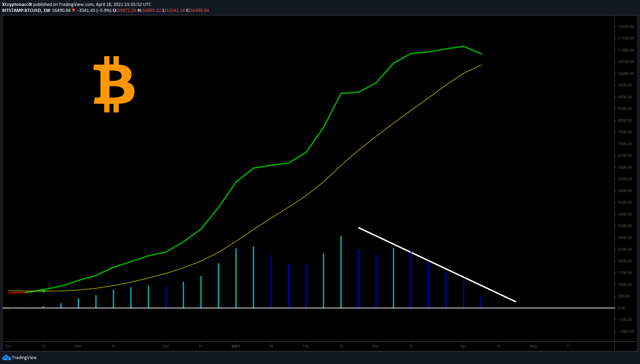Click the white descending trendline over histogram
640x364 pixels.
point(437,265)
